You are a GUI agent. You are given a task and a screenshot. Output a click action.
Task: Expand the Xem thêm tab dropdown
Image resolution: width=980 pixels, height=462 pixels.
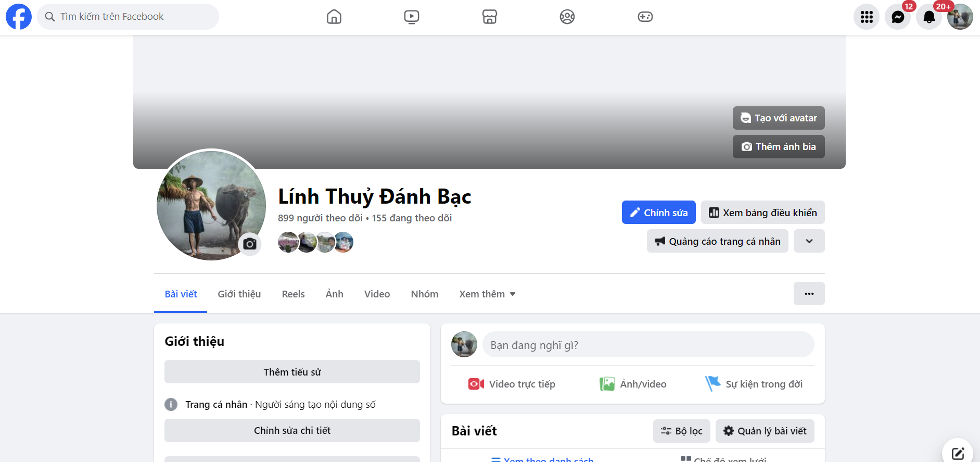[x=487, y=294]
